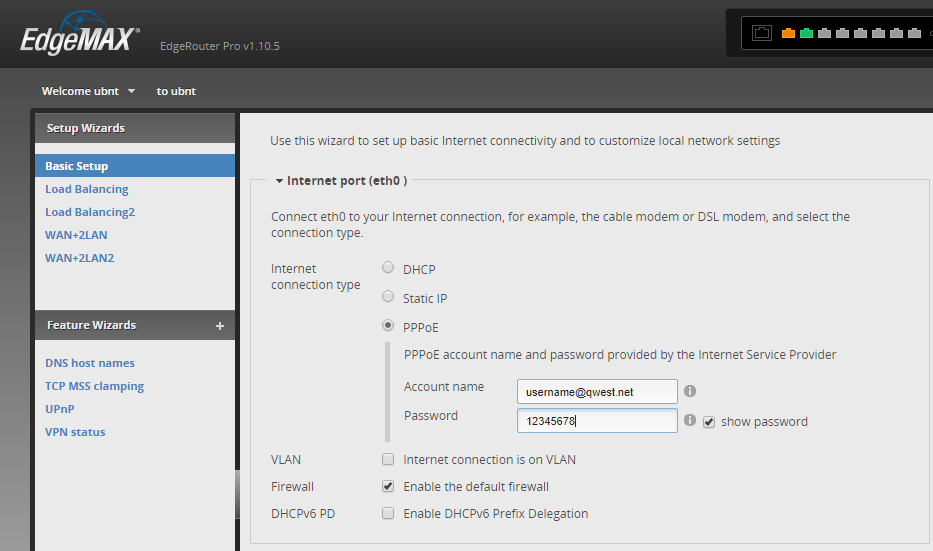Open the Load Balancing2 wizard
Image resolution: width=933 pixels, height=551 pixels.
[90, 212]
